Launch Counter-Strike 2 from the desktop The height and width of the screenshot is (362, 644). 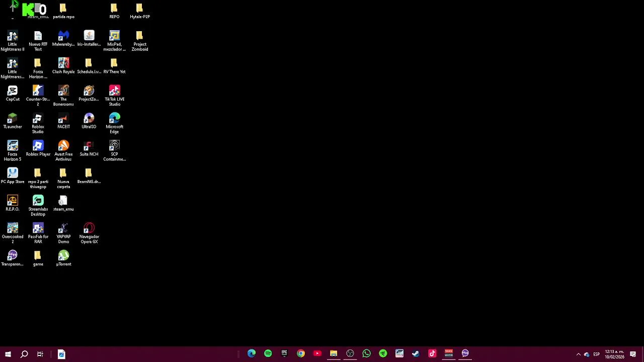[38, 96]
